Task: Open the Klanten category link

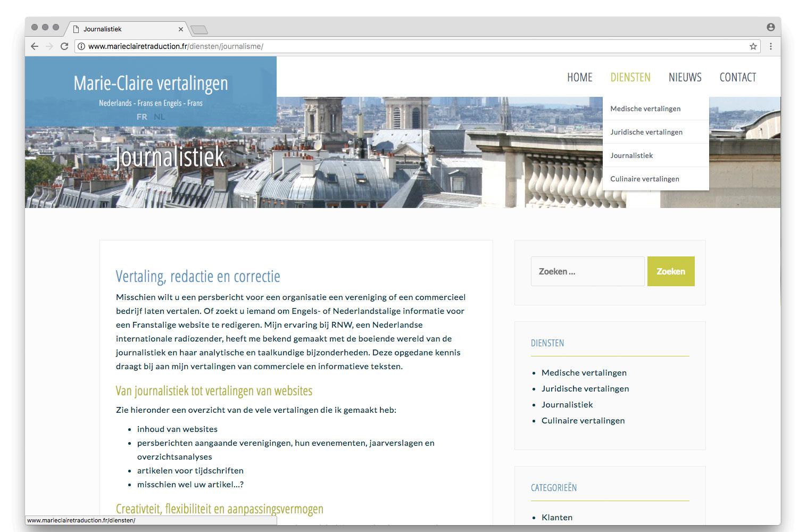Action: (x=557, y=517)
